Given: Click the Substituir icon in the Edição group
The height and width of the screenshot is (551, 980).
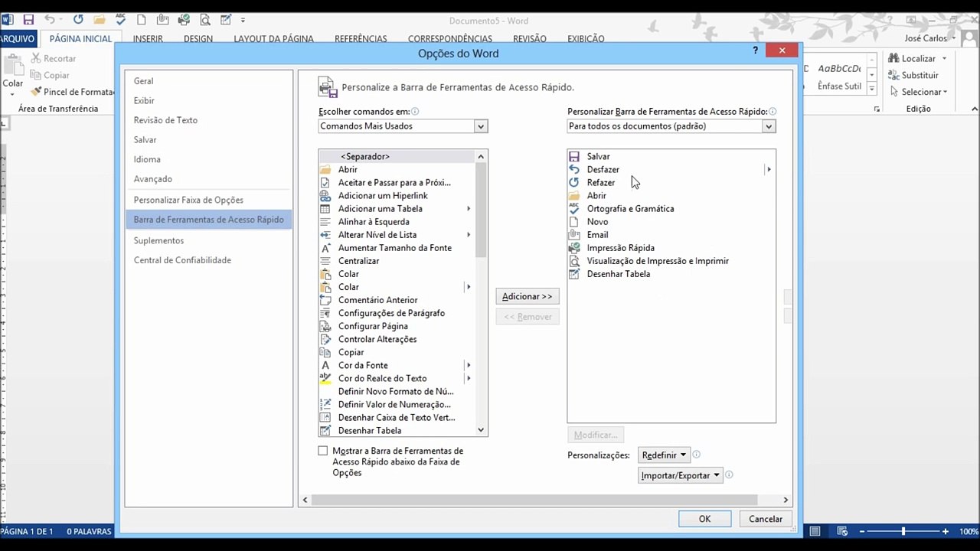Looking at the screenshot, I should pos(893,75).
